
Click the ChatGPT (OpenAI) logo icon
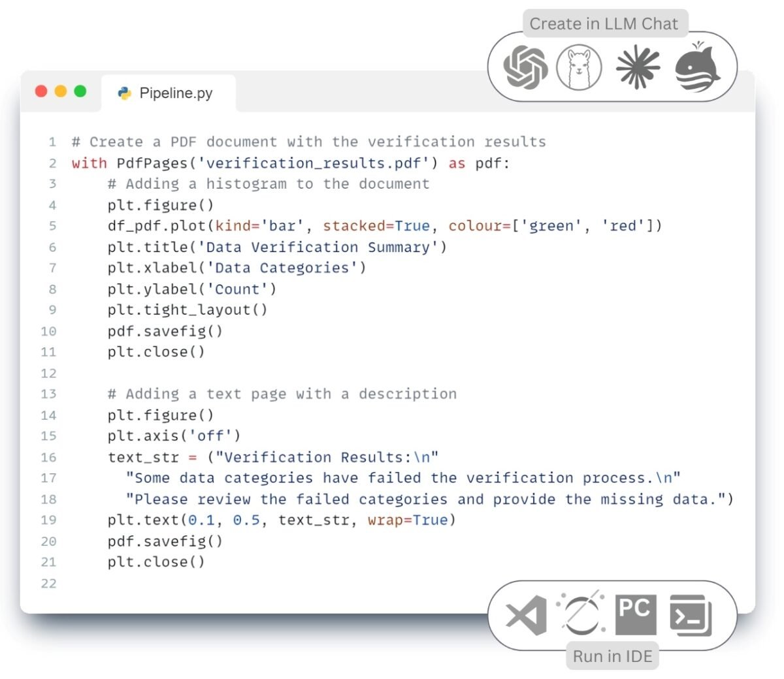coord(525,67)
